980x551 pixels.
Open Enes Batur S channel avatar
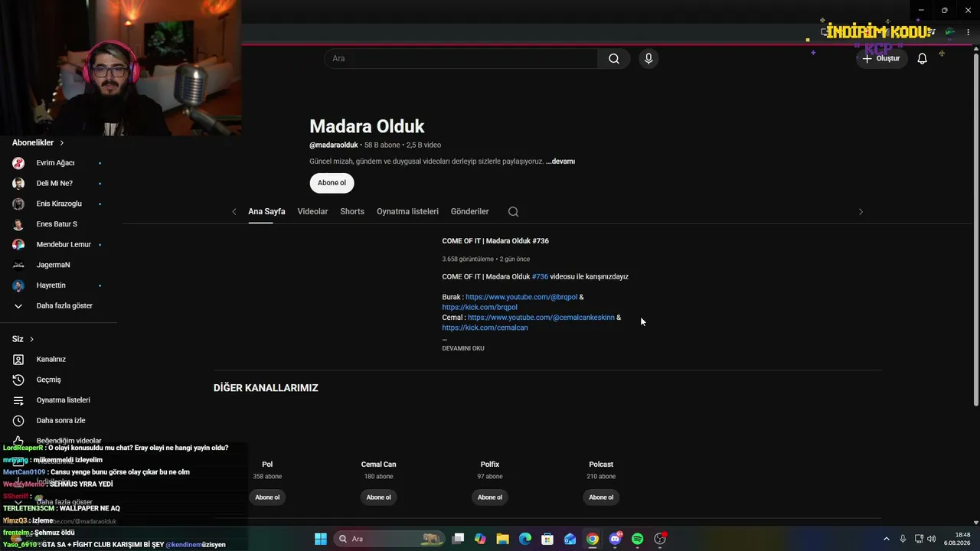point(18,224)
